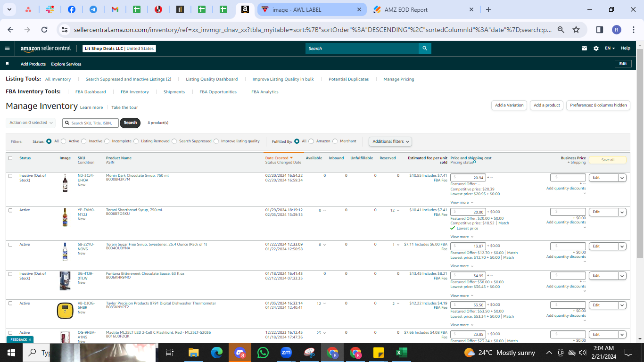
Task: Expand View more for Monin Dark Chocolate pricing
Action: (462, 203)
